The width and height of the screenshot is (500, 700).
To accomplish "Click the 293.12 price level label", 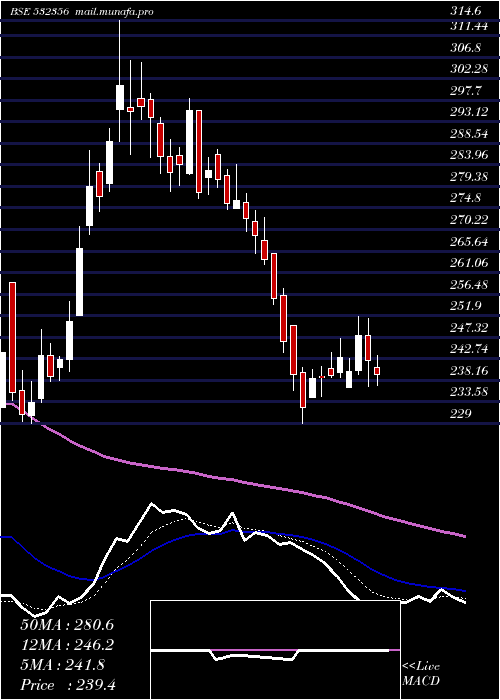I will tap(469, 112).
